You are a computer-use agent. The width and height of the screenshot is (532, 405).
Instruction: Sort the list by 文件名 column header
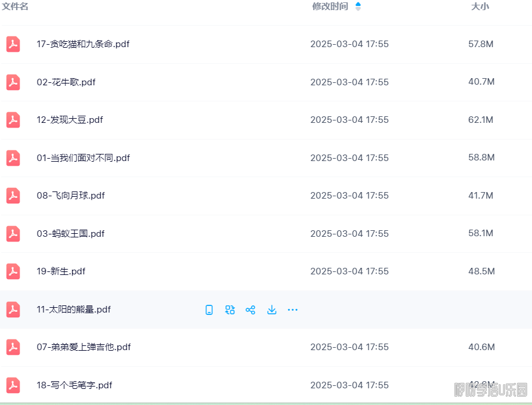click(15, 7)
